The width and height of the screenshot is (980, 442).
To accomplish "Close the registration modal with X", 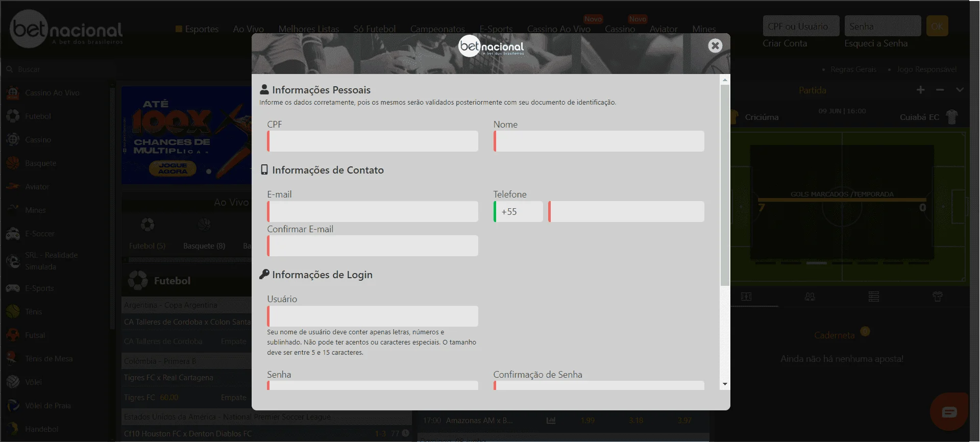I will coord(715,45).
